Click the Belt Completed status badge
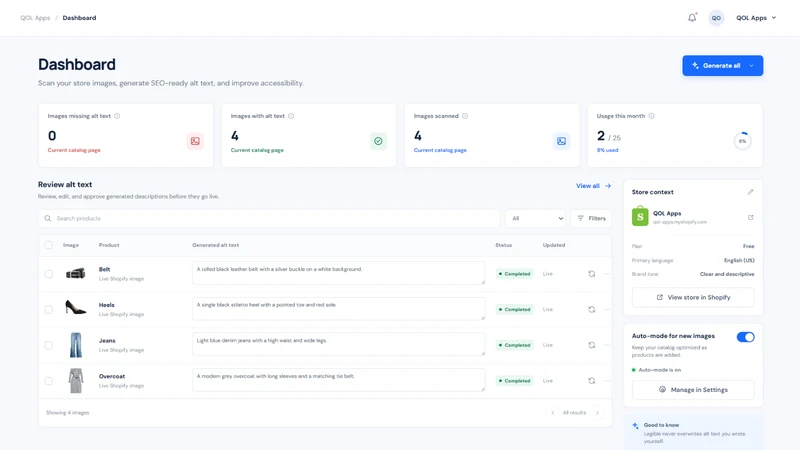 (514, 274)
